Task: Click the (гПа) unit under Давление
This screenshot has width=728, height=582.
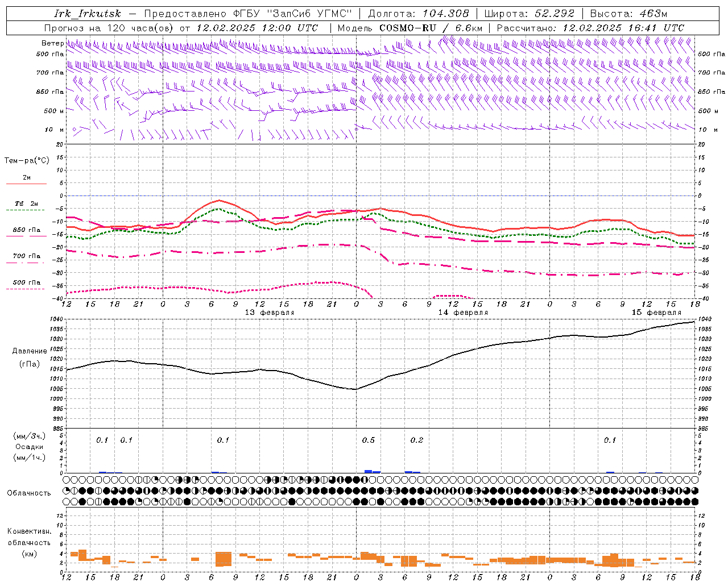Action: coord(30,364)
